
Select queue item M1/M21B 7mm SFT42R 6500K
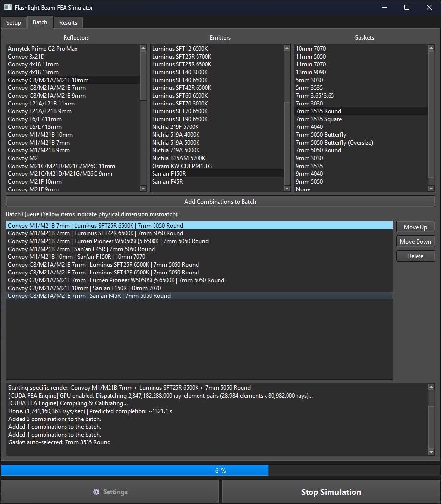(x=199, y=233)
